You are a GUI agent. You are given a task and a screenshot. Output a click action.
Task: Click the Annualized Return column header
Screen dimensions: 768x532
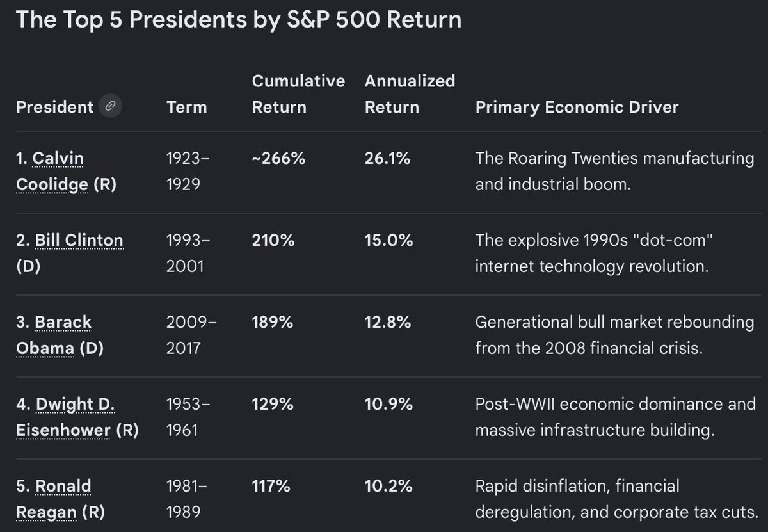(x=410, y=93)
